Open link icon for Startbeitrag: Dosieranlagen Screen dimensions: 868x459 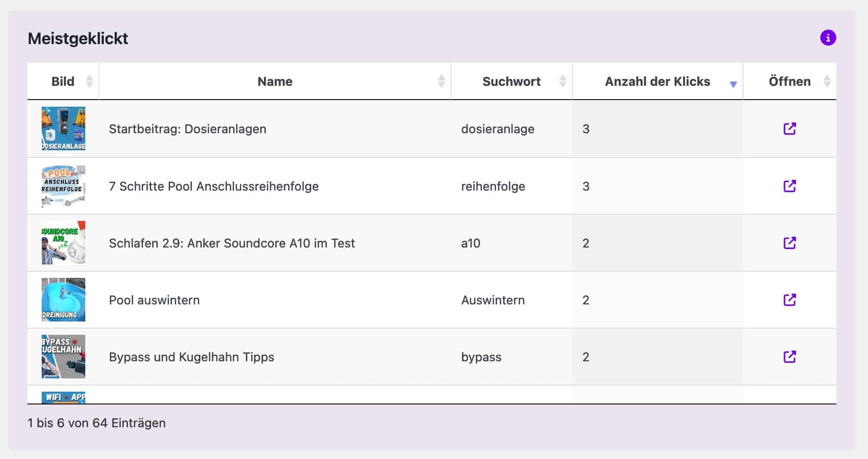point(789,129)
